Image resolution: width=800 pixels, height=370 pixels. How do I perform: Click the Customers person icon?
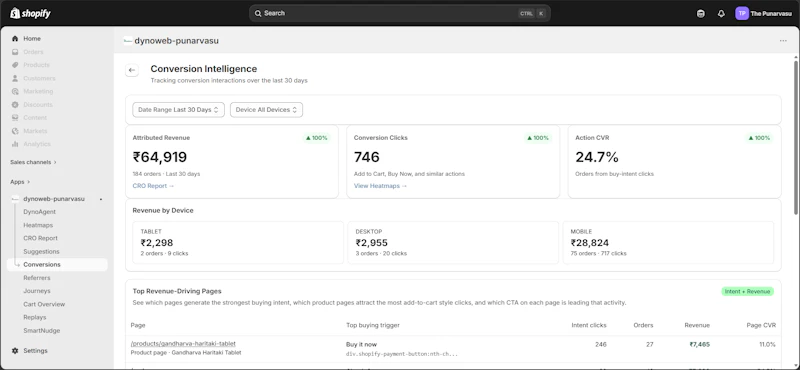[x=15, y=78]
